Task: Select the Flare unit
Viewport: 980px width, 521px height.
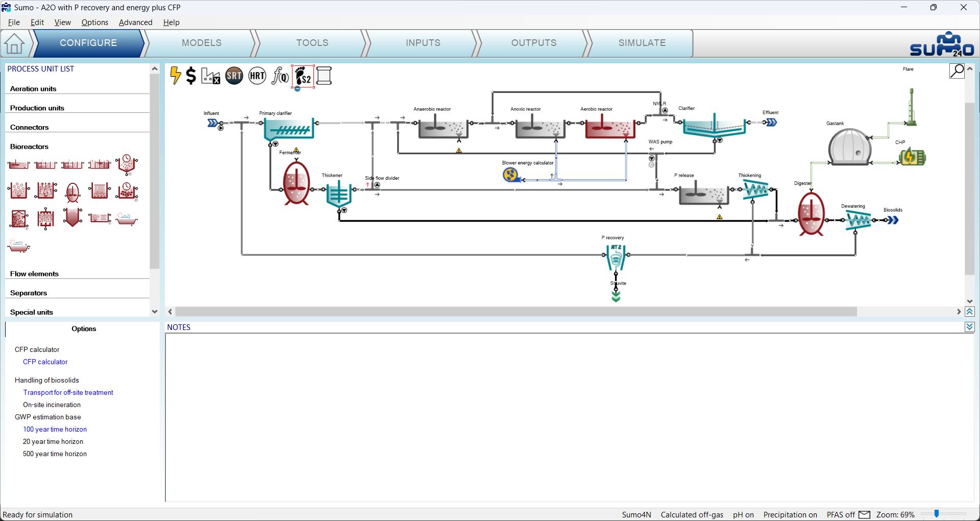Action: pyautogui.click(x=911, y=107)
